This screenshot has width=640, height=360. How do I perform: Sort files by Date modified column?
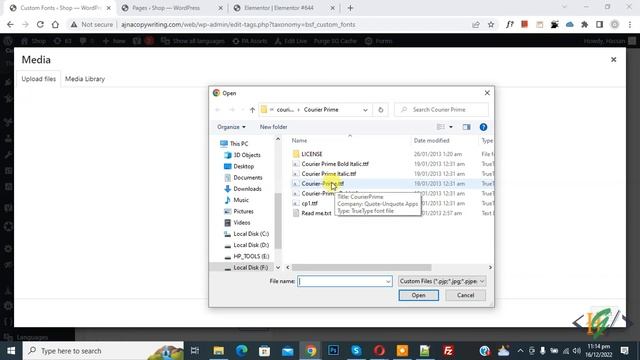[x=431, y=140]
